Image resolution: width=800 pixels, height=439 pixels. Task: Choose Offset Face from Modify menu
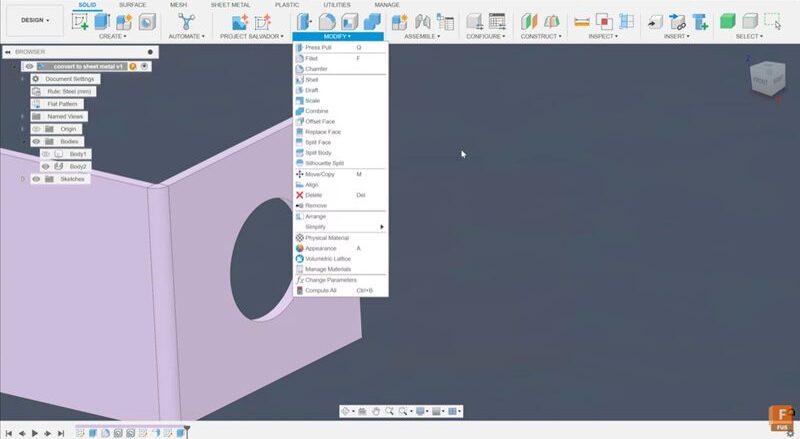click(x=340, y=121)
